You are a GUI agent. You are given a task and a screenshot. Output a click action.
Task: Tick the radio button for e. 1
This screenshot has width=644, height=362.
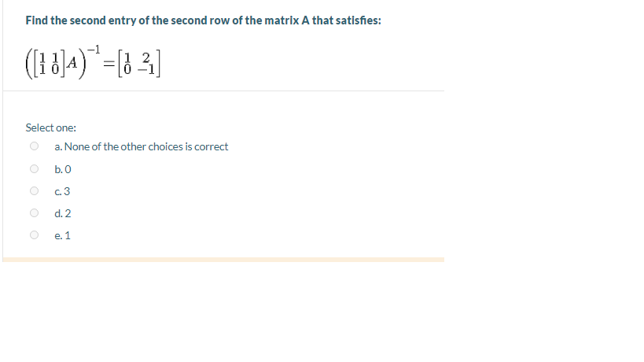point(34,235)
